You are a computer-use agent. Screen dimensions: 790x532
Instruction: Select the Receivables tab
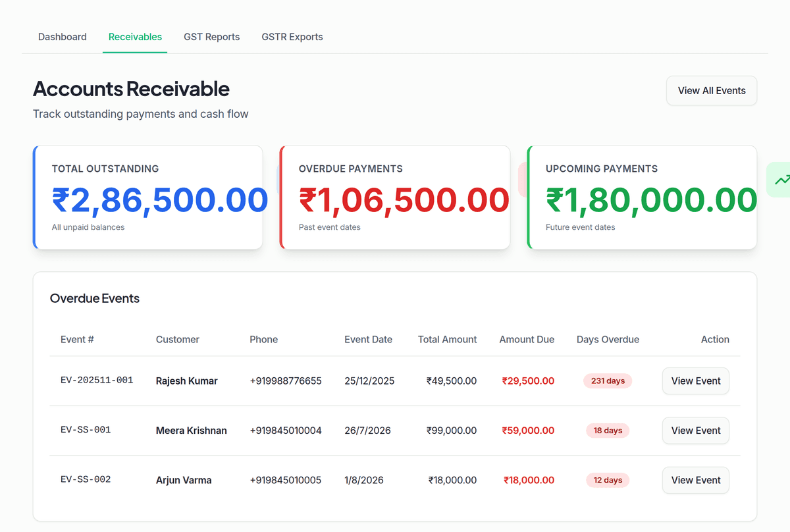[135, 37]
